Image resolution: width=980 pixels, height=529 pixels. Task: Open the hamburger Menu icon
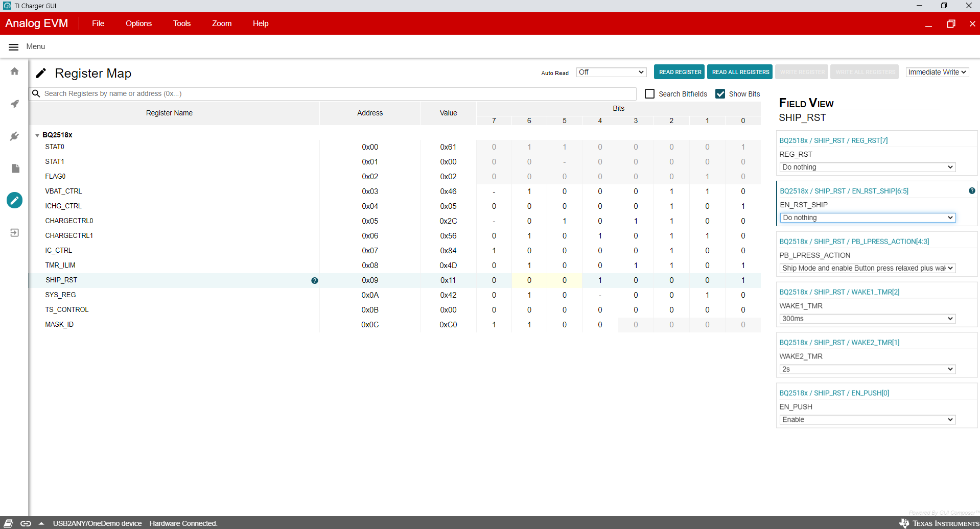pos(14,47)
